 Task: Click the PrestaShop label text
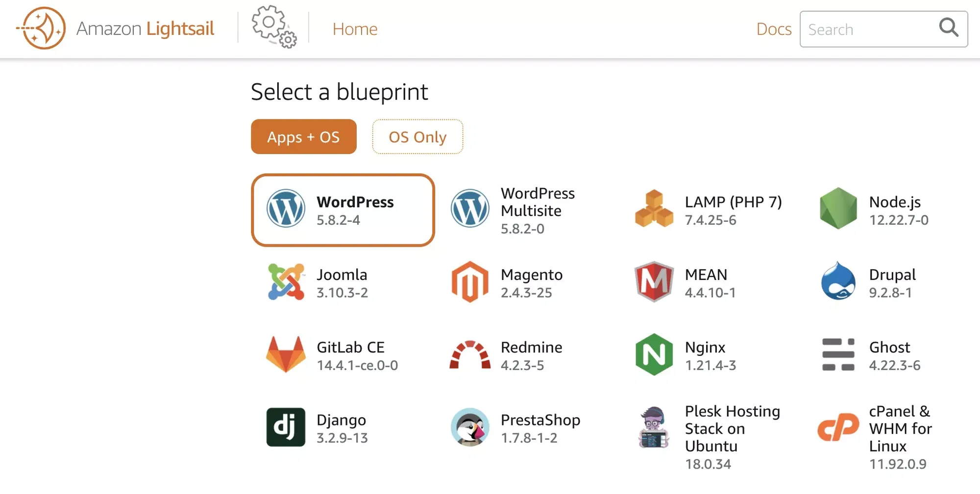click(540, 420)
